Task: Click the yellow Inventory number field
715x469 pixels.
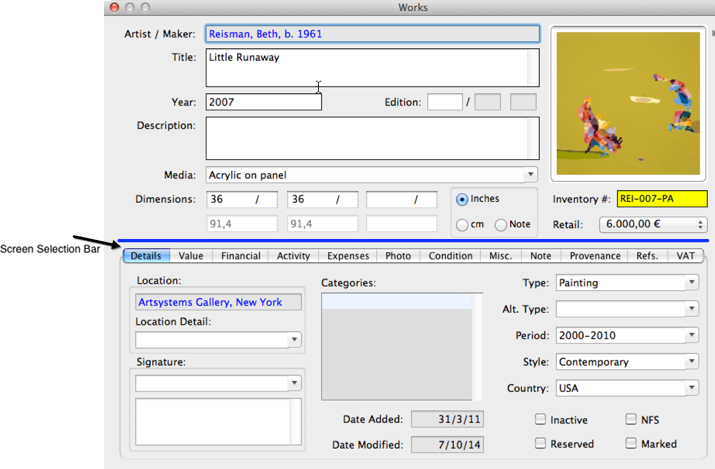Action: tap(661, 199)
